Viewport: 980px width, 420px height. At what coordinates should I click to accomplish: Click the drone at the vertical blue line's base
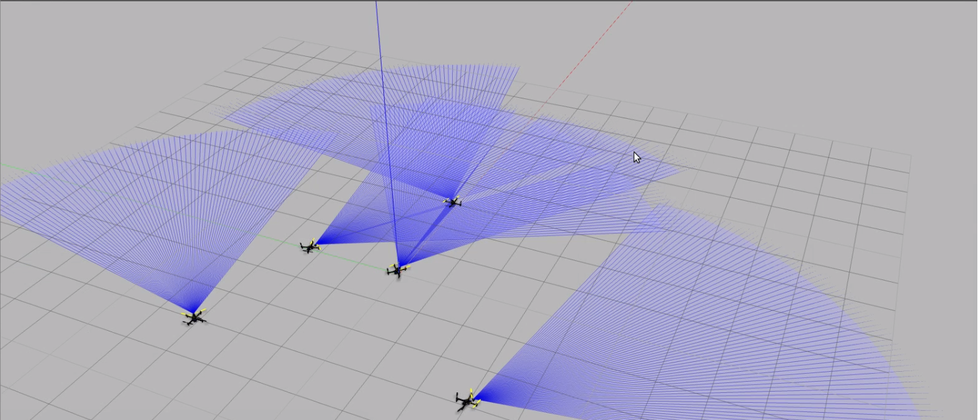[x=397, y=269]
